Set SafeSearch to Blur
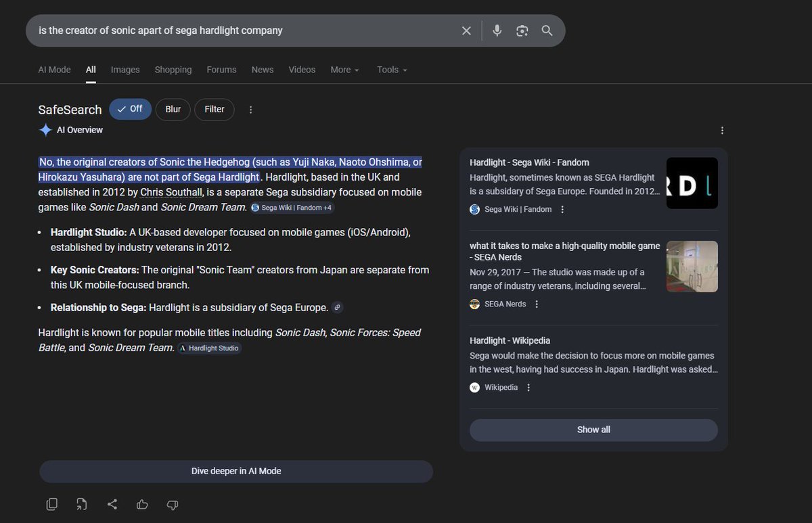Viewport: 812px width, 523px height. tap(173, 109)
